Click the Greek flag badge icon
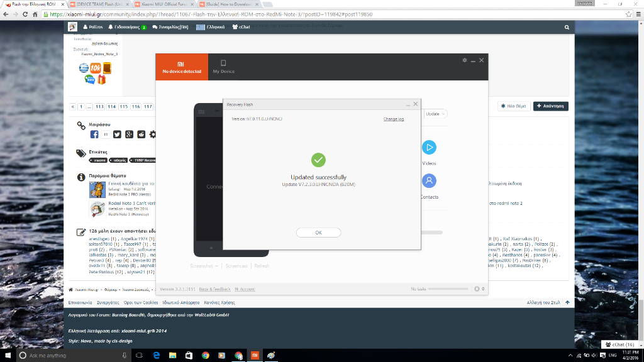The width and height of the screenshot is (644, 362). [84, 68]
